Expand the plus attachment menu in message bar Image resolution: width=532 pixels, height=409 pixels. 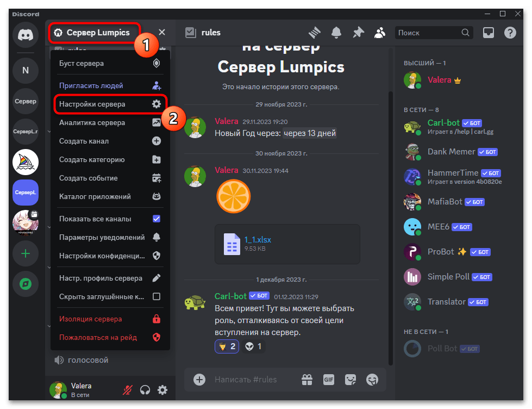(x=199, y=380)
